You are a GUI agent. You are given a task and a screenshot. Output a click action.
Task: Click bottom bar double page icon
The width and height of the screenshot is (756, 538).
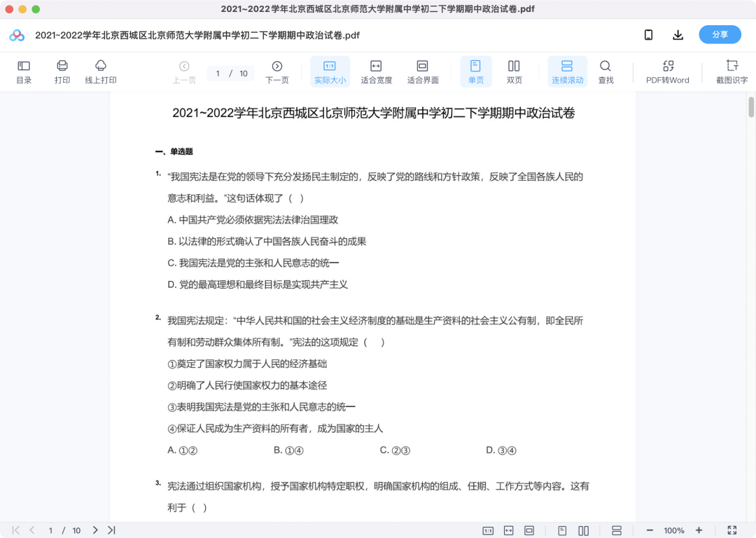583,531
